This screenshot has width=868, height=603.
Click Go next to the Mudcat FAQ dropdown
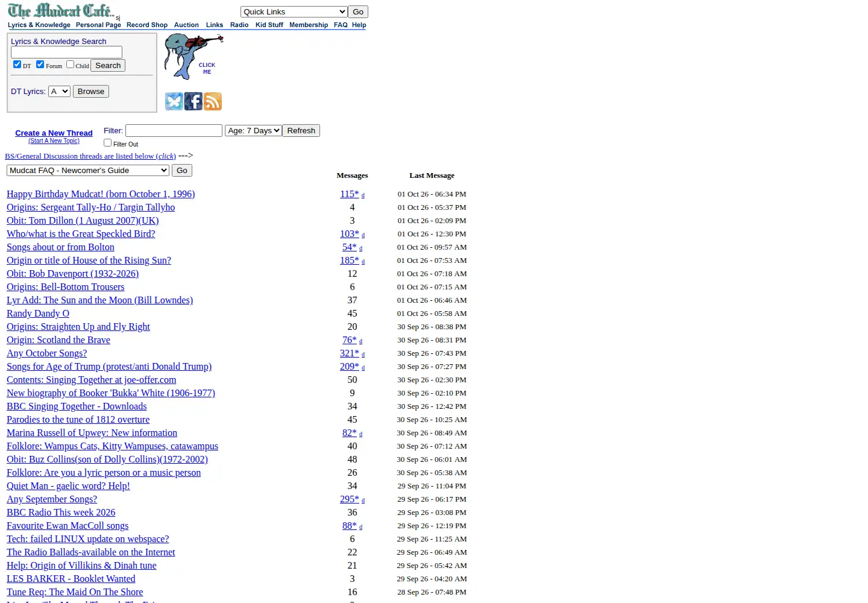coord(182,171)
